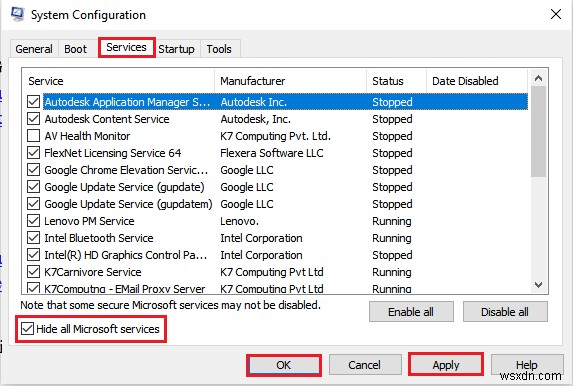573x386 pixels.
Task: Uncheck Autodesk Application Manager service checkbox
Action: pyautogui.click(x=34, y=102)
